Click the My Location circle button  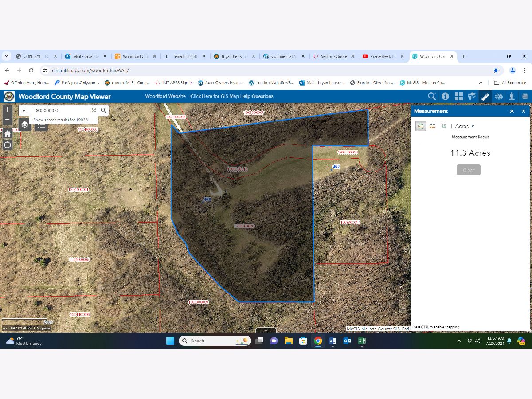pos(8,145)
